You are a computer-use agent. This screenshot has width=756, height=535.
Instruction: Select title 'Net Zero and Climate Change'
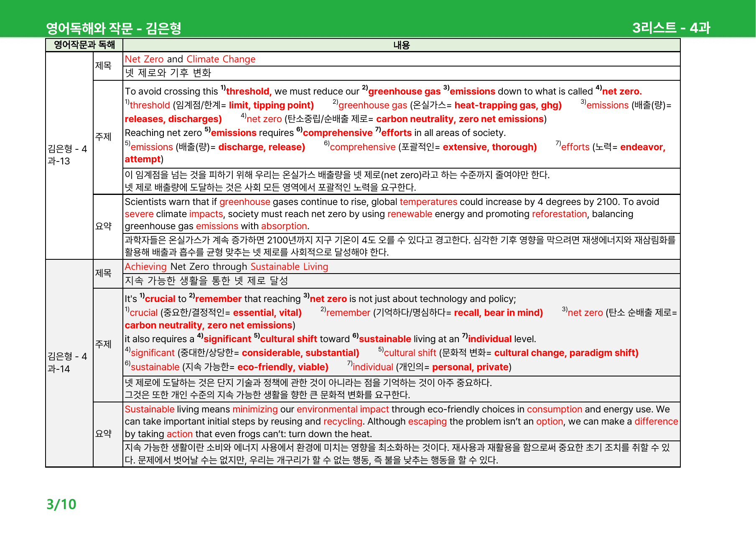(x=190, y=59)
